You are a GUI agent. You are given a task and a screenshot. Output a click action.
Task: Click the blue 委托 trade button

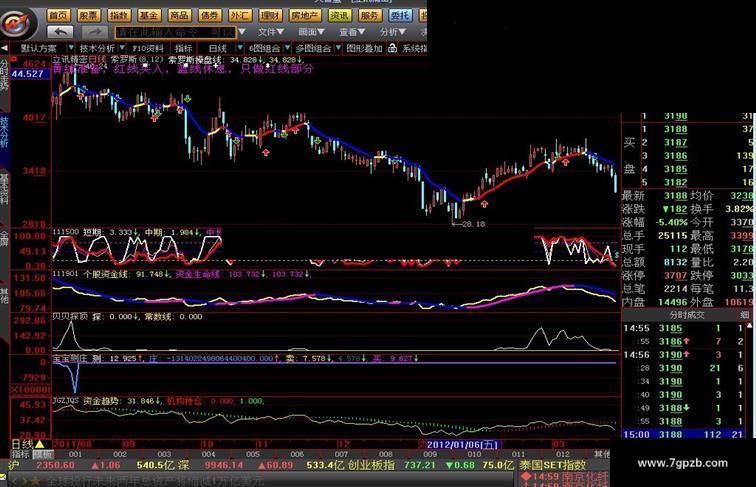point(400,15)
